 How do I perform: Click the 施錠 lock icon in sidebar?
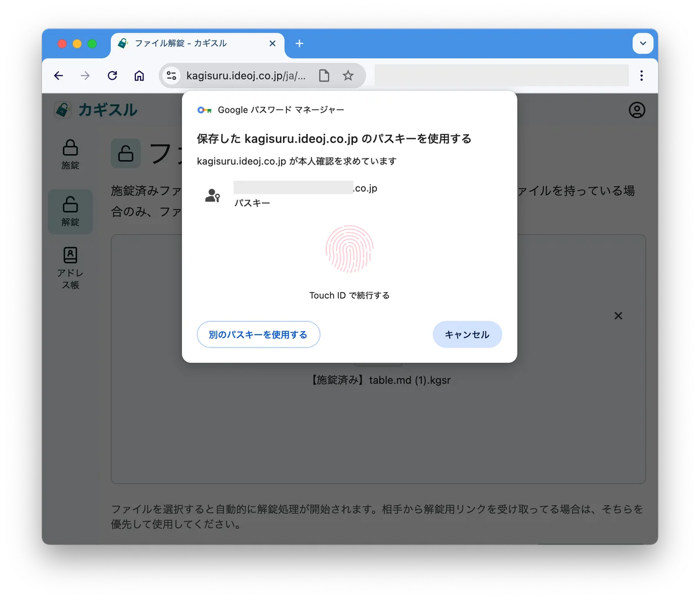70,154
